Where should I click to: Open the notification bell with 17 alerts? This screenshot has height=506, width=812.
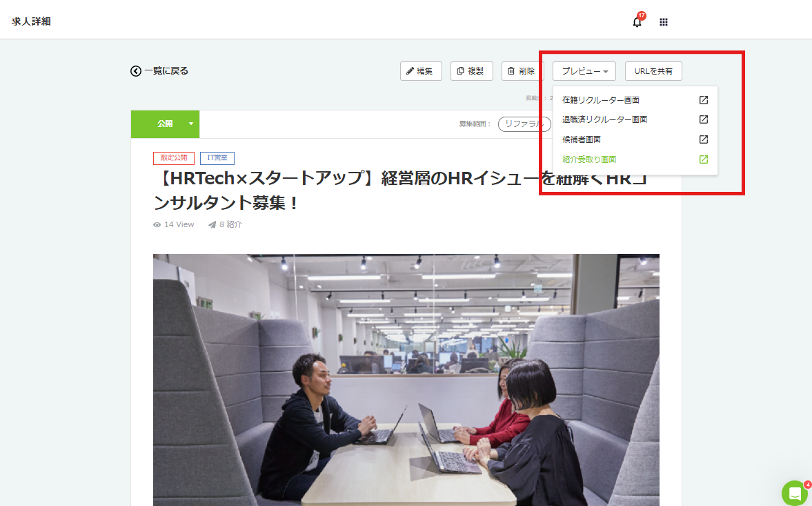[636, 21]
